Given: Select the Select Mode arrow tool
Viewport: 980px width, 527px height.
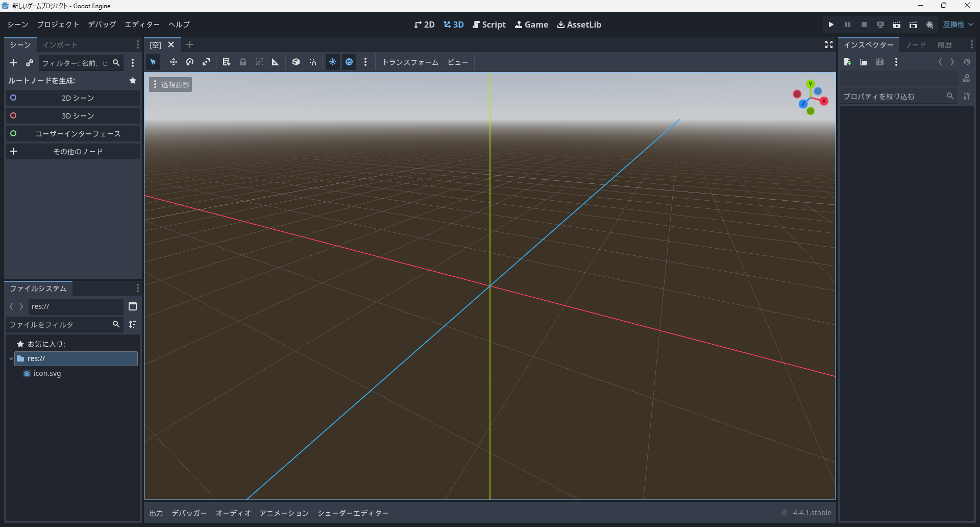Looking at the screenshot, I should [x=153, y=62].
